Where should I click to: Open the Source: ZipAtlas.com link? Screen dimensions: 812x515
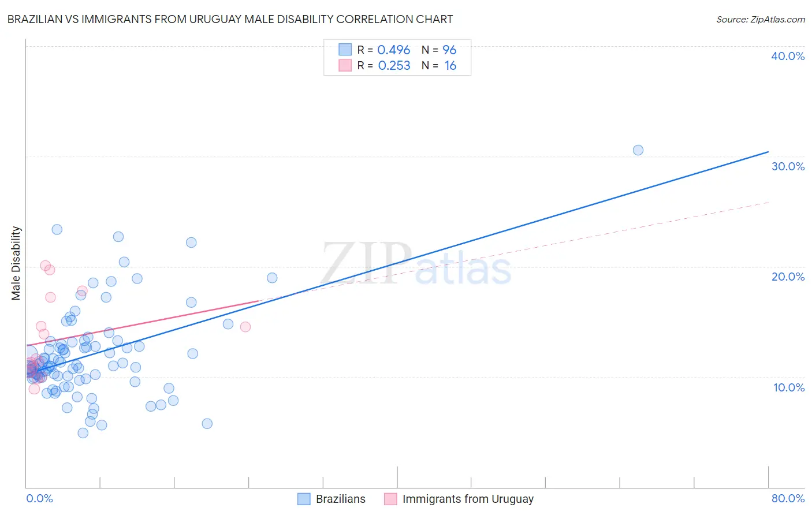pyautogui.click(x=760, y=20)
